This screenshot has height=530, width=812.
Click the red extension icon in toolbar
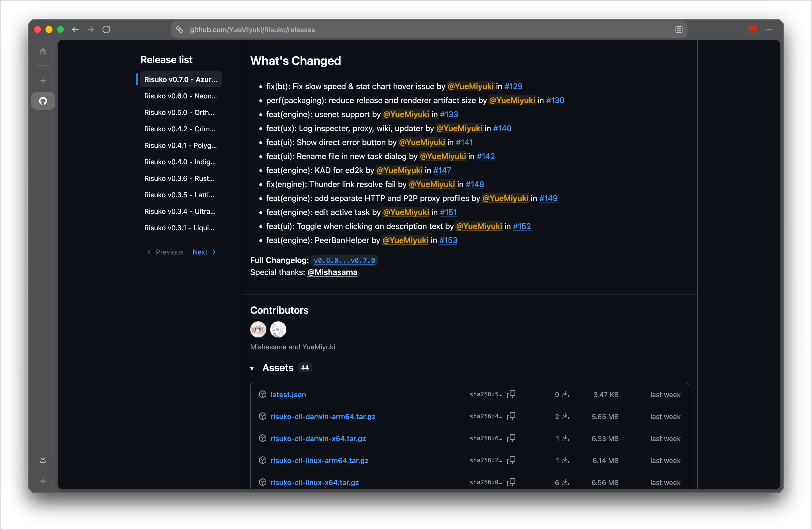(753, 30)
